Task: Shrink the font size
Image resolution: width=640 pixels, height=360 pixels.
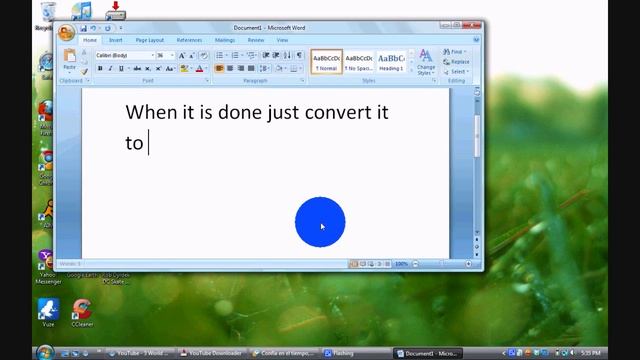Action: point(191,56)
